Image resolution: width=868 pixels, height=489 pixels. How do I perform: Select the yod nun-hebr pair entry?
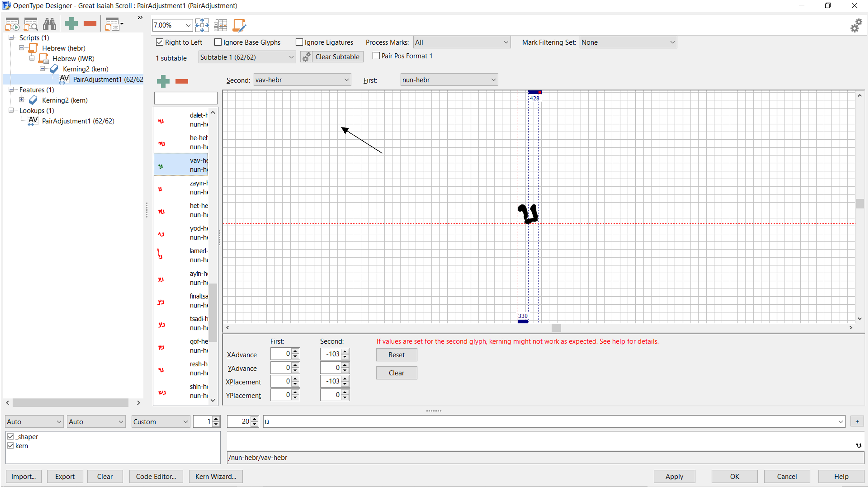(x=181, y=233)
